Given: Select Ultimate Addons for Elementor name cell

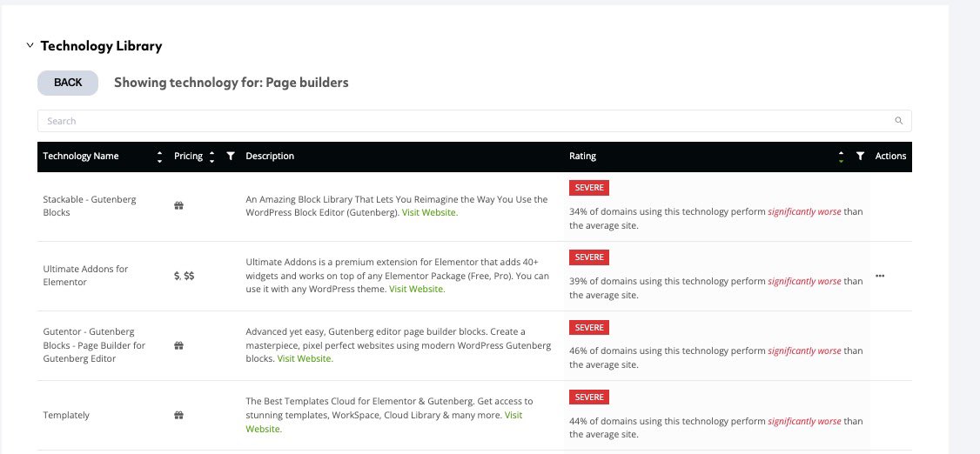Looking at the screenshot, I should tap(85, 276).
